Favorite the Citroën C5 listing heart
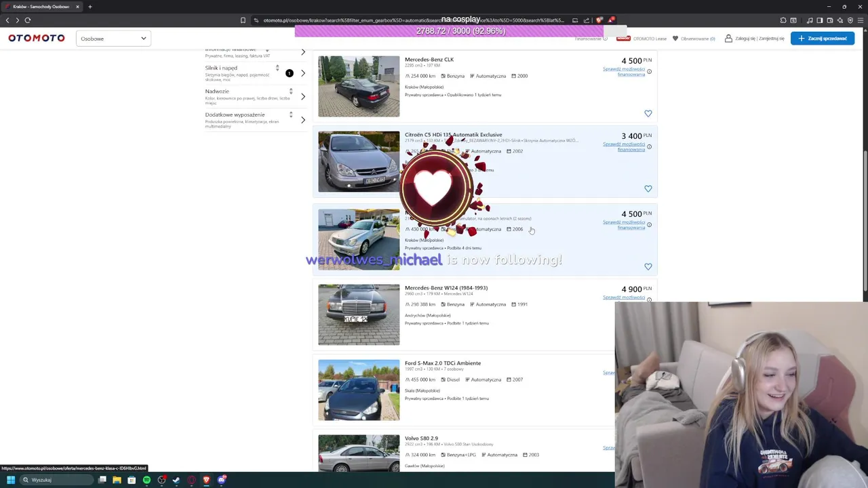Image resolution: width=868 pixels, height=488 pixels. click(x=648, y=189)
